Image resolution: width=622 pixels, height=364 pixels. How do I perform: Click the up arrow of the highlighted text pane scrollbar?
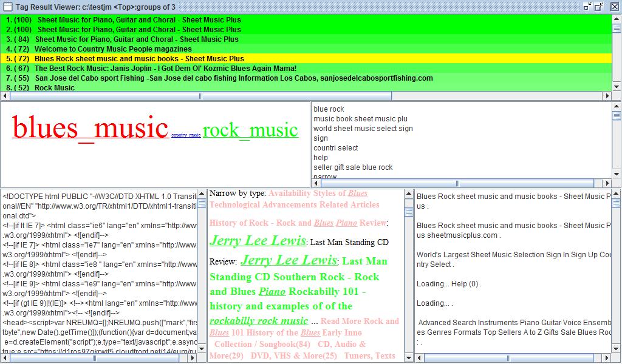409,194
